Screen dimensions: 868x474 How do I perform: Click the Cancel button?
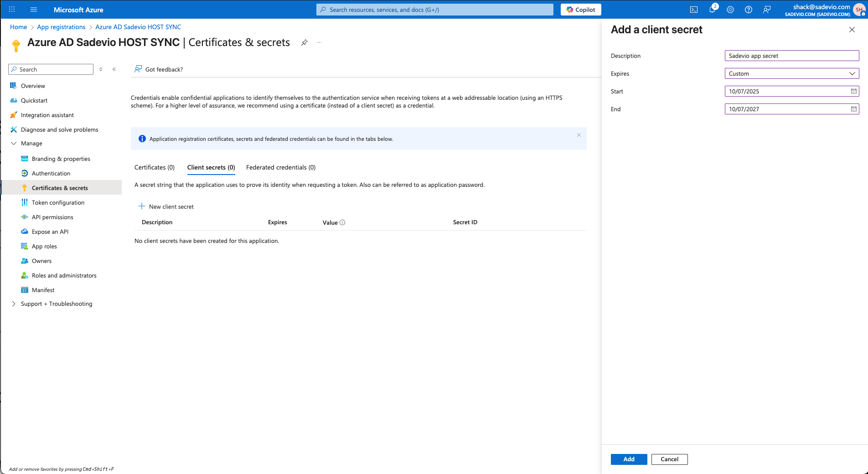(669, 459)
